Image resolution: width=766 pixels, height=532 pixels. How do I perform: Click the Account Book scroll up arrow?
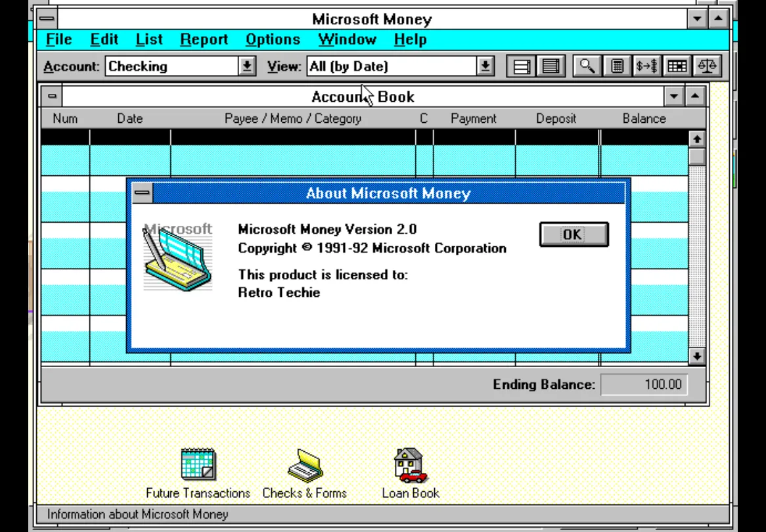point(696,139)
